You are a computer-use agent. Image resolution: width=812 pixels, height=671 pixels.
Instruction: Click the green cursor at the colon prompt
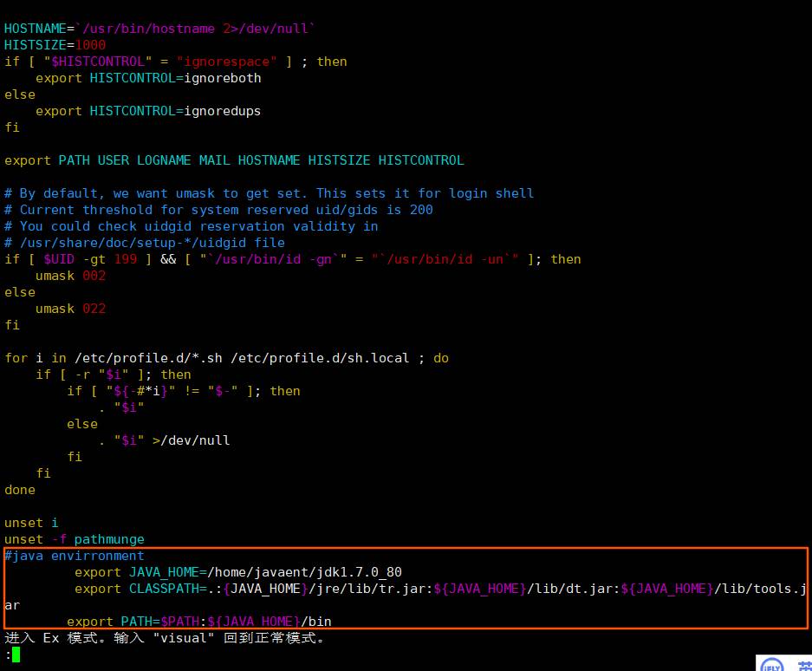[x=16, y=655]
